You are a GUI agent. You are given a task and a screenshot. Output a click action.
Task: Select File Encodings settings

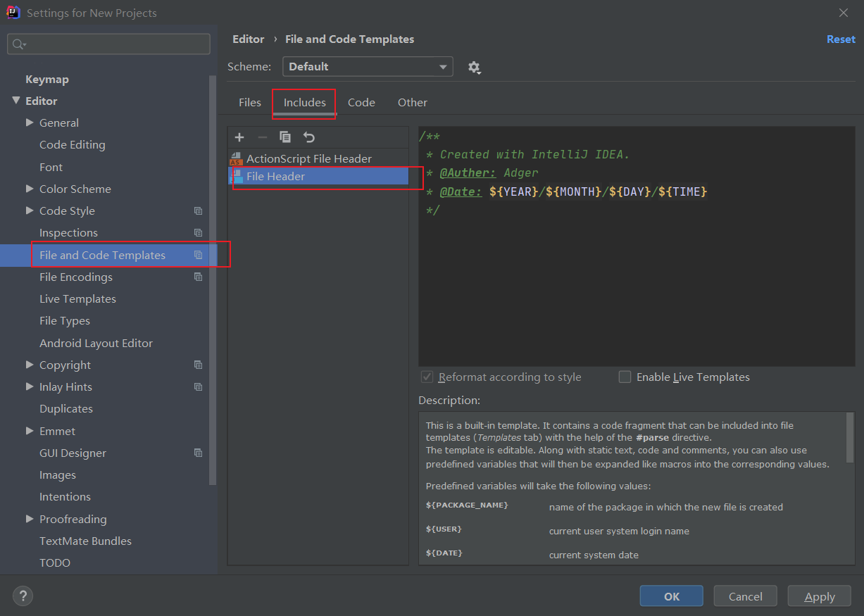[x=76, y=277]
